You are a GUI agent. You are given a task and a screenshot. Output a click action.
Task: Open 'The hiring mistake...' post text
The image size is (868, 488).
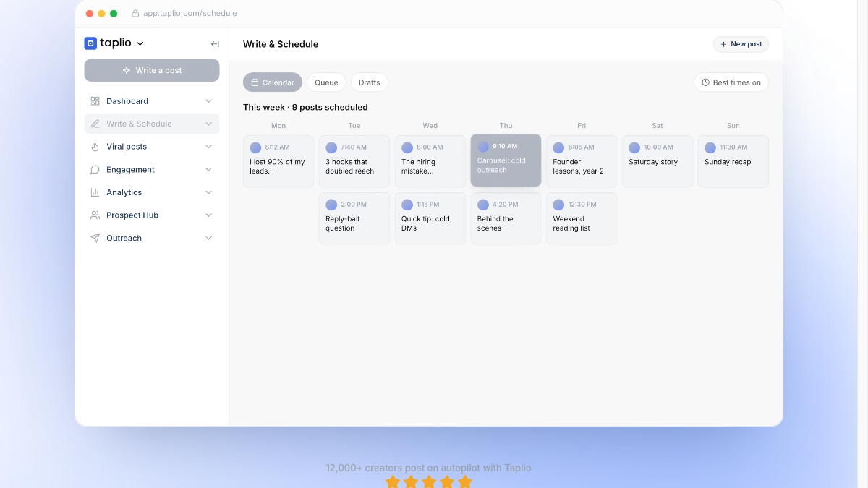click(418, 167)
